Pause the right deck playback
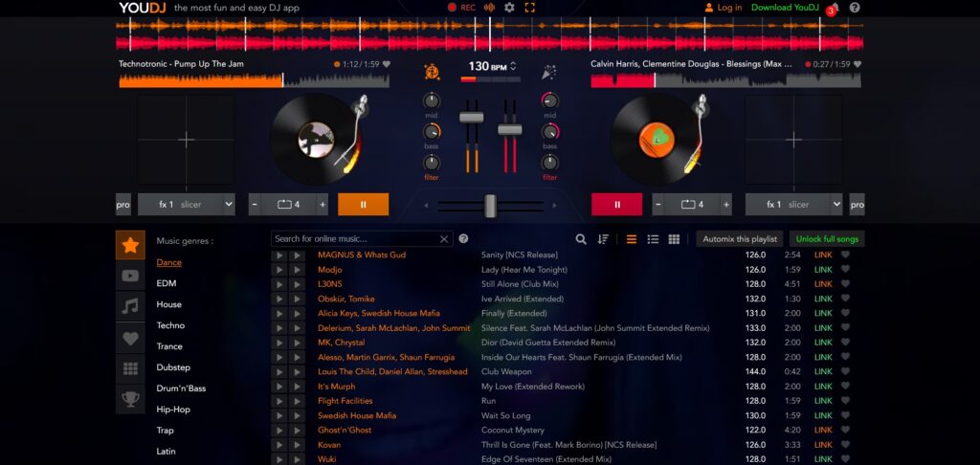Screen dimensions: 980x465 [x=616, y=205]
